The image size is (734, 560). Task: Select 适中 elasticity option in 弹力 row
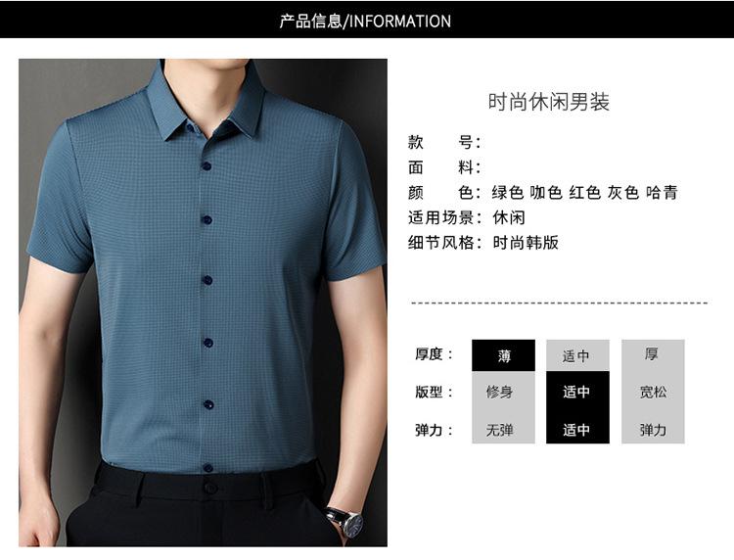click(x=577, y=429)
